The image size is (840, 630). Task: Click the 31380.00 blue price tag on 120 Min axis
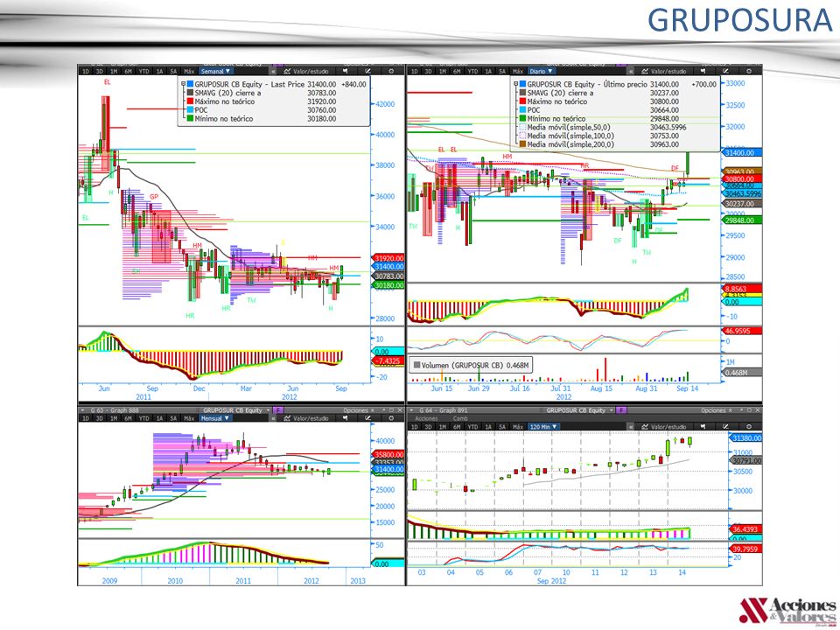click(746, 438)
